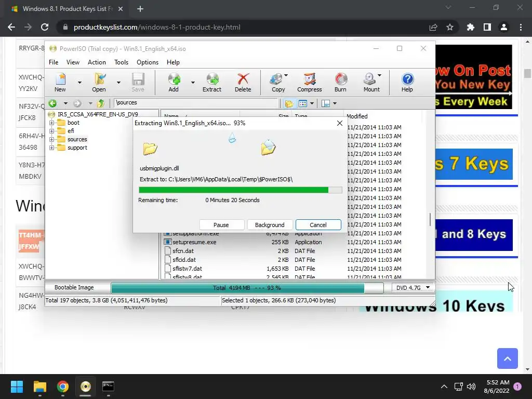Click the Up one folder icon
The width and height of the screenshot is (532, 399).
tap(101, 103)
